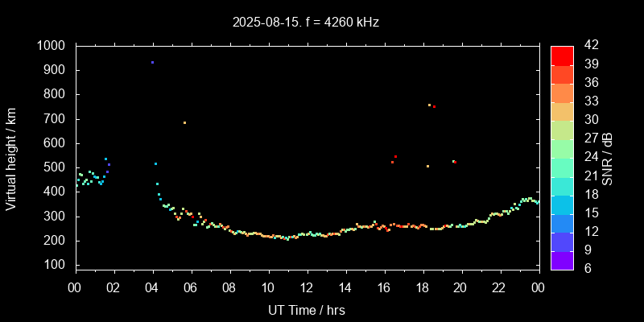Select the 08 hour tick on time axis
The width and height of the screenshot is (644, 322).
coord(229,288)
